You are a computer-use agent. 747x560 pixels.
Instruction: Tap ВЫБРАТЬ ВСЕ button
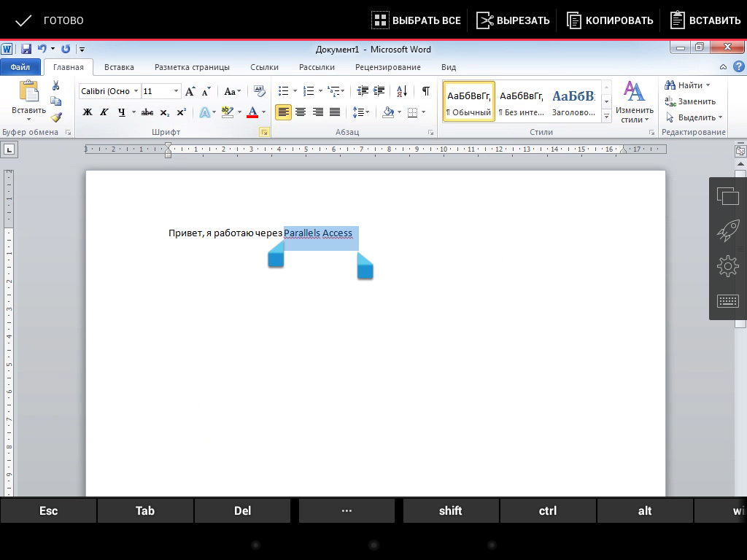pos(417,20)
